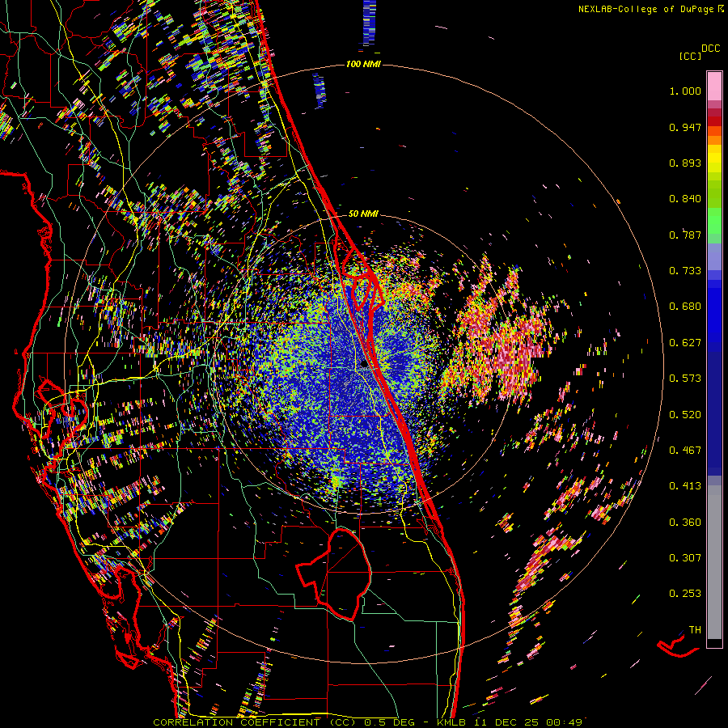The image size is (728, 728).
Task: Click the TH threshold label on the legend
Action: point(695,630)
